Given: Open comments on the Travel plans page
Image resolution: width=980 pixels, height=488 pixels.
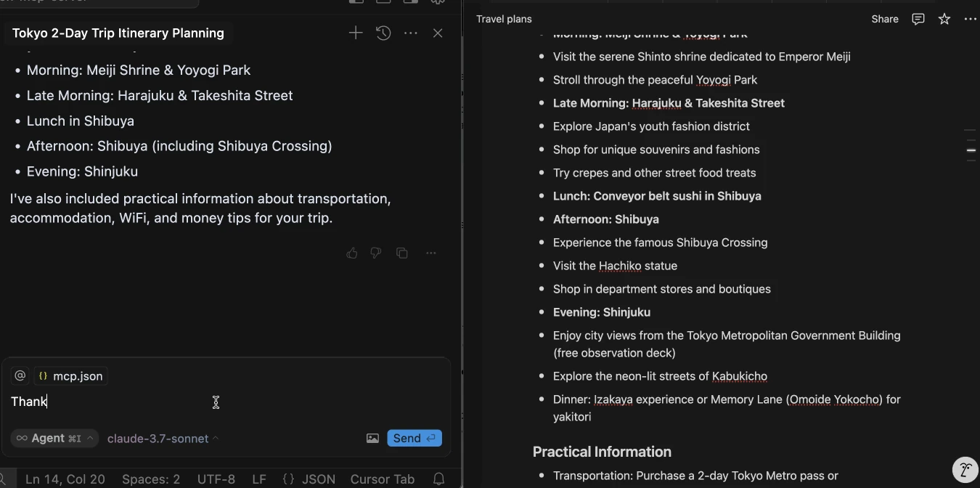Looking at the screenshot, I should [918, 19].
